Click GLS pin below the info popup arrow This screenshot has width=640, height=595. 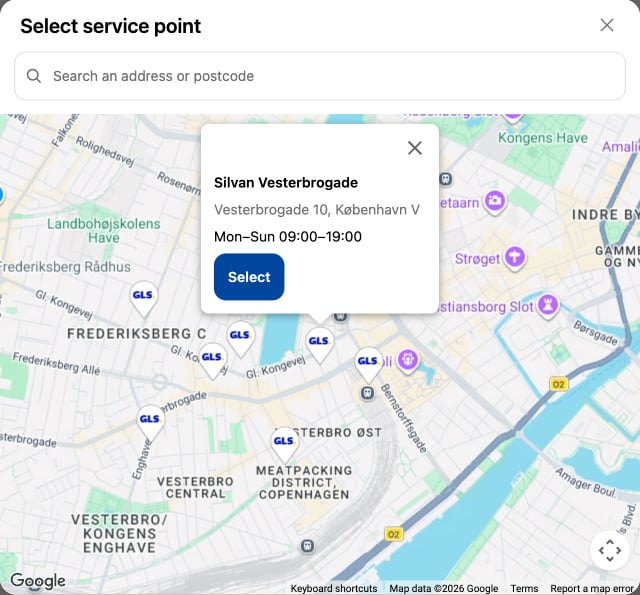click(319, 345)
